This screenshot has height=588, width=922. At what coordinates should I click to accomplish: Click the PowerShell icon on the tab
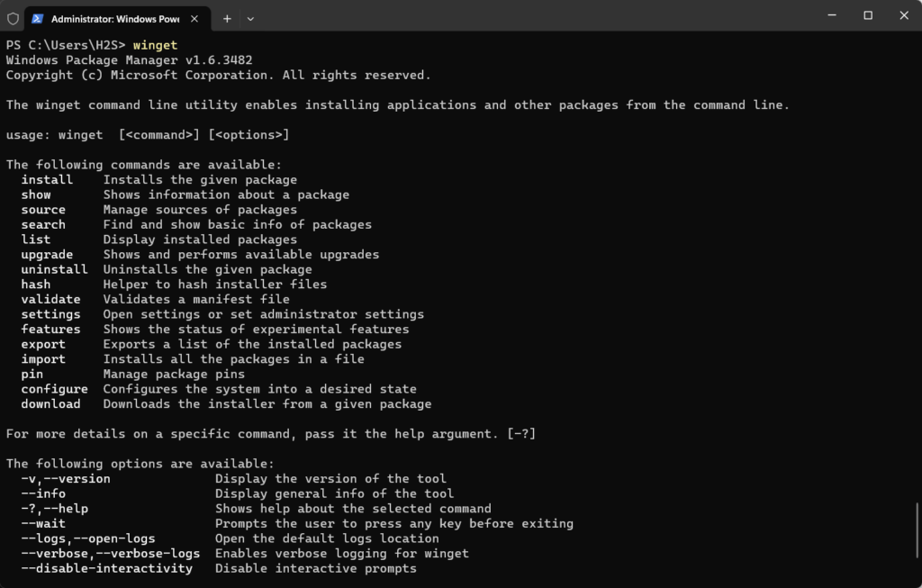[x=37, y=19]
